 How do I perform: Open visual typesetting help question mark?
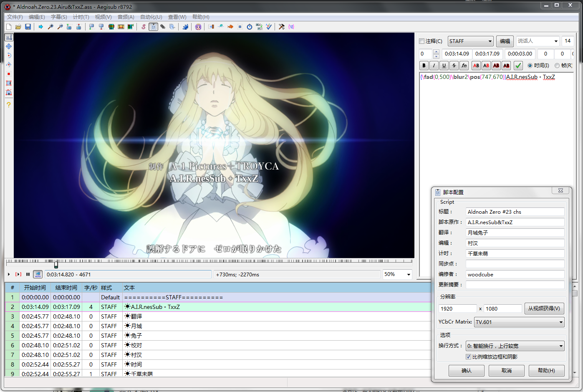(x=9, y=105)
